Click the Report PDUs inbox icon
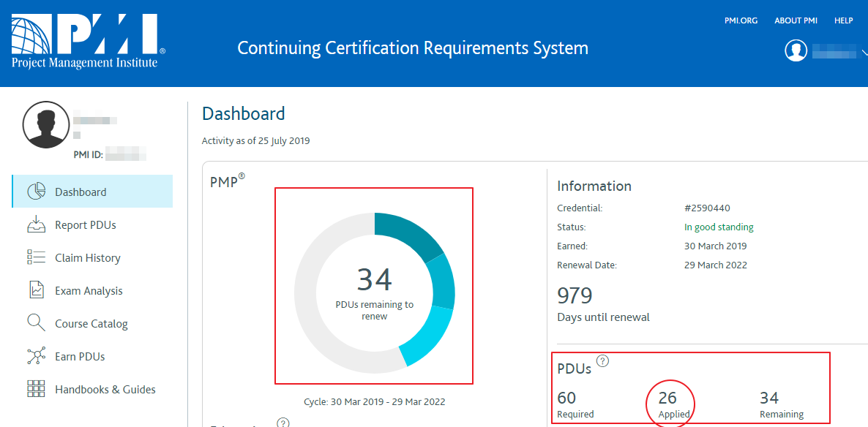The image size is (868, 427). [37, 224]
